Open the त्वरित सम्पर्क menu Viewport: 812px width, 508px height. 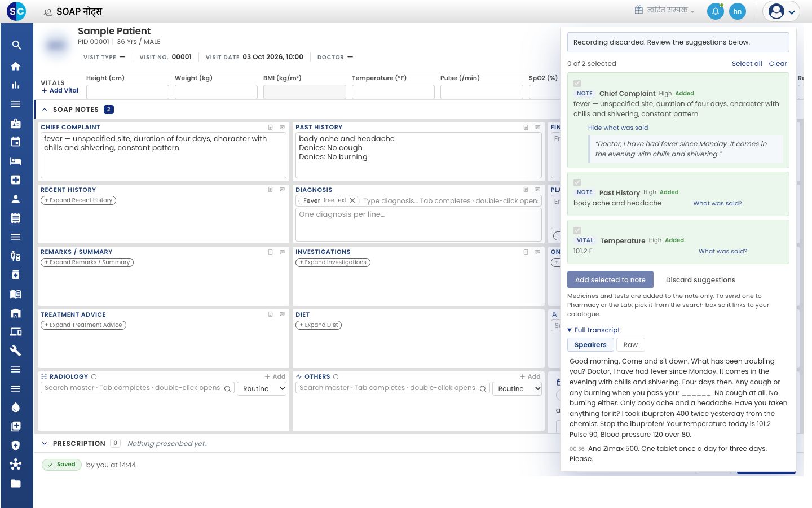tap(664, 10)
